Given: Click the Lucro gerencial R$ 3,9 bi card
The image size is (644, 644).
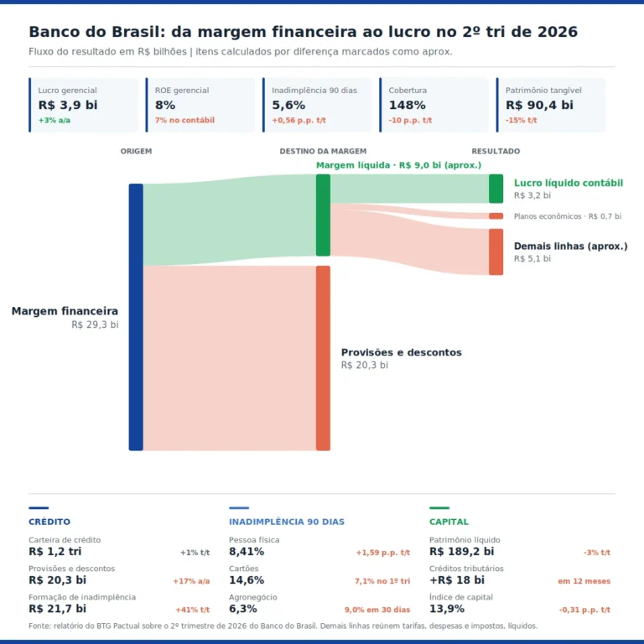Looking at the screenshot, I should (83, 105).
